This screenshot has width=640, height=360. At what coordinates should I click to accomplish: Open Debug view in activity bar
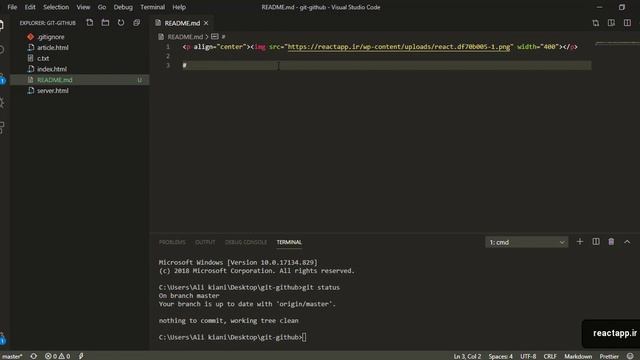[x=2, y=102]
